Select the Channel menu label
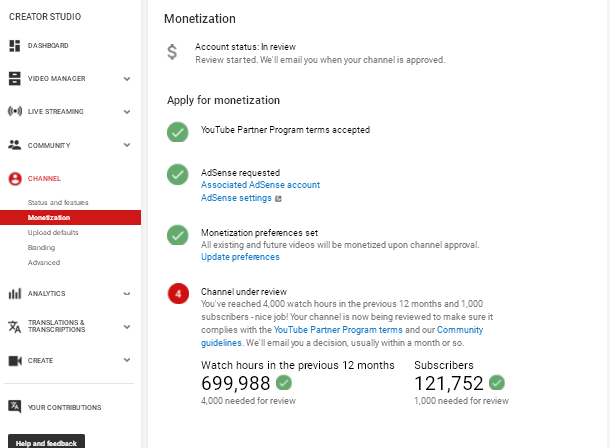This screenshot has height=448, width=610. (44, 178)
